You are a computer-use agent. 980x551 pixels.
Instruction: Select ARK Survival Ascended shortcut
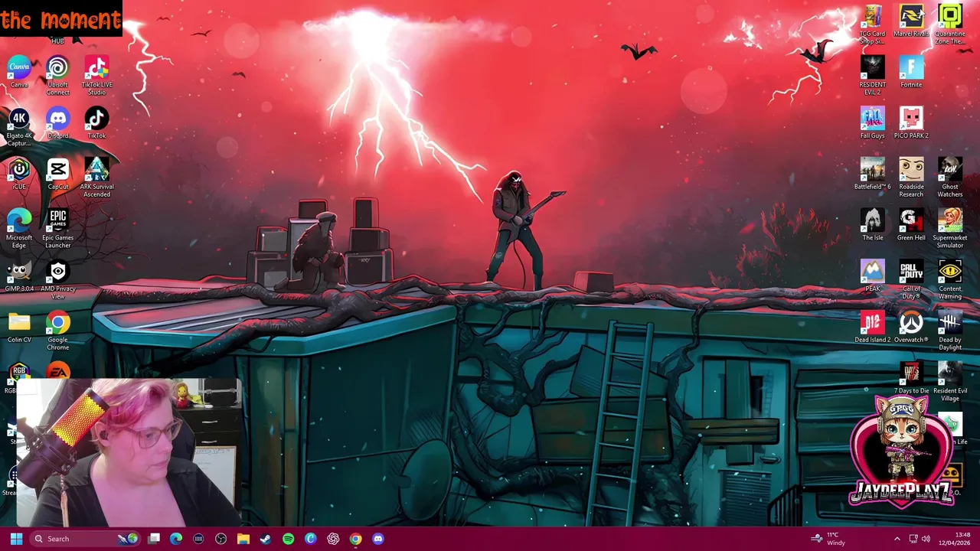96,178
